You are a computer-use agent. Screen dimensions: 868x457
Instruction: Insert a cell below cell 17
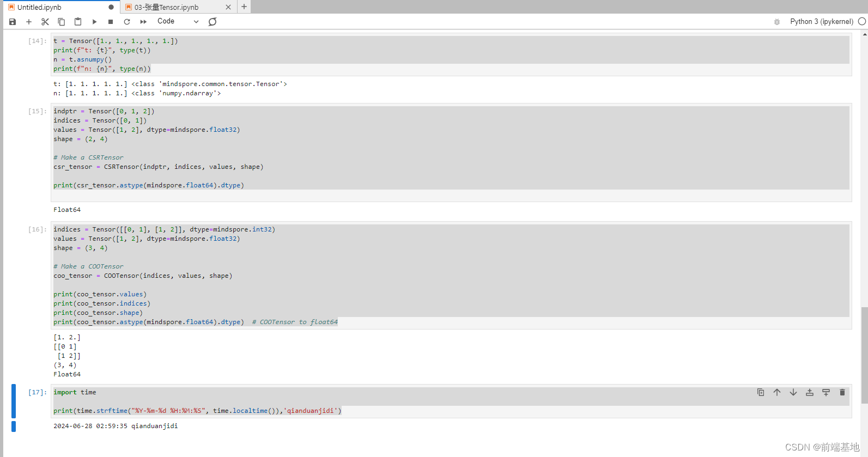(826, 392)
